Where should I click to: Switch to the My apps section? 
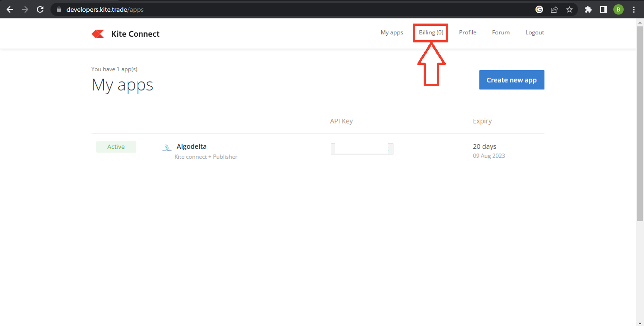pos(392,32)
